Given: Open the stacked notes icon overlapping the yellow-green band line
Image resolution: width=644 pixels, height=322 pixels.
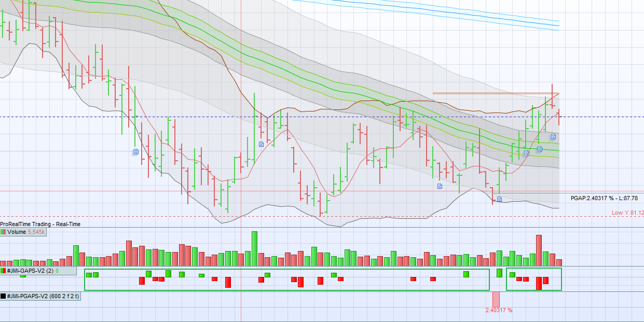Looking at the screenshot, I should pyautogui.click(x=526, y=153).
